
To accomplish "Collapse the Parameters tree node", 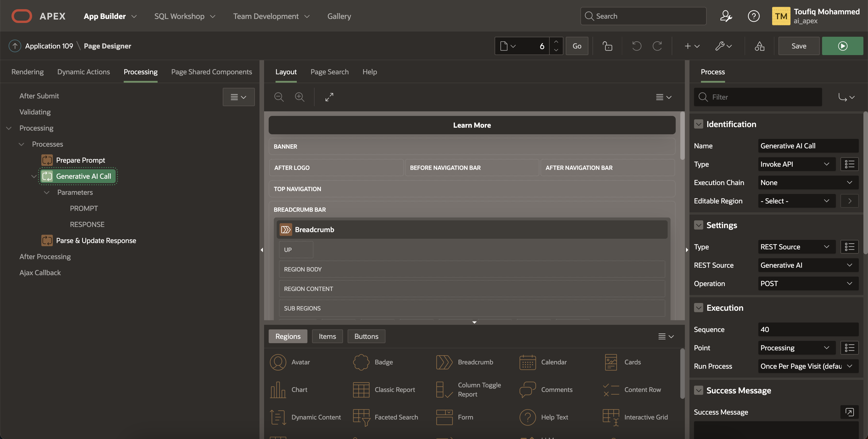I will [47, 192].
